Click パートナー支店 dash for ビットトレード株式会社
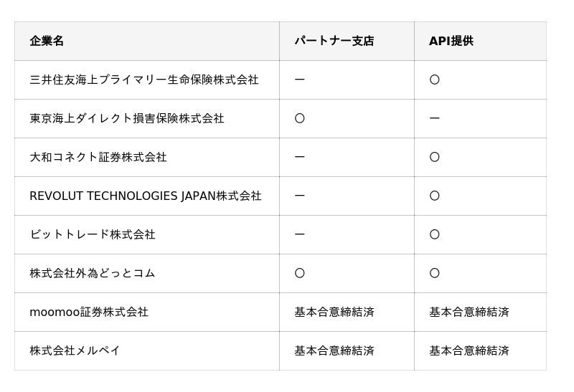 299,234
